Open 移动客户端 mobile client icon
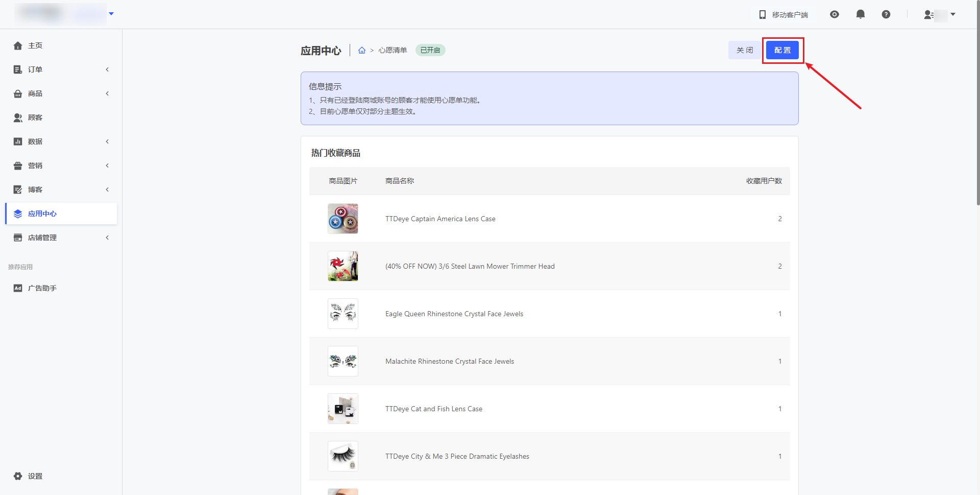Viewport: 980px width, 495px height. [x=763, y=15]
